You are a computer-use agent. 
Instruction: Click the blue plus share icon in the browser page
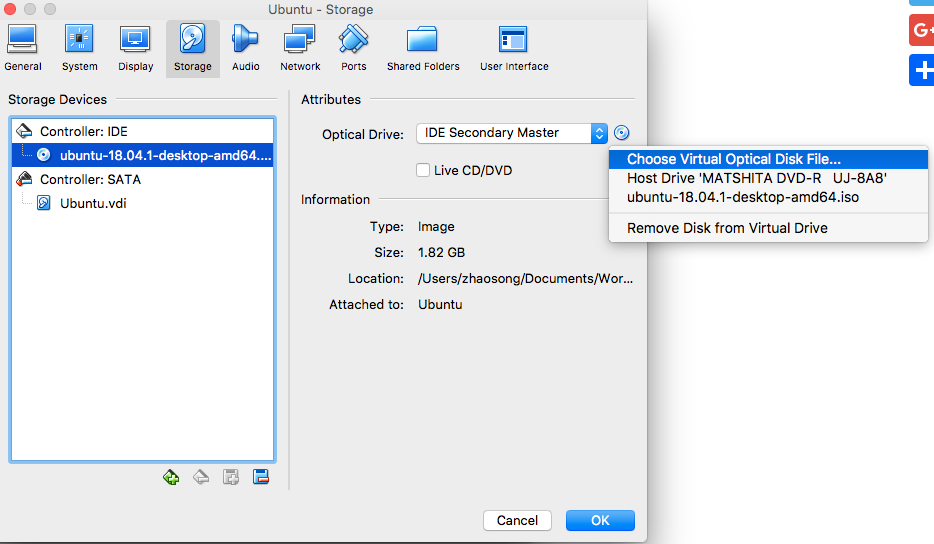[921, 70]
